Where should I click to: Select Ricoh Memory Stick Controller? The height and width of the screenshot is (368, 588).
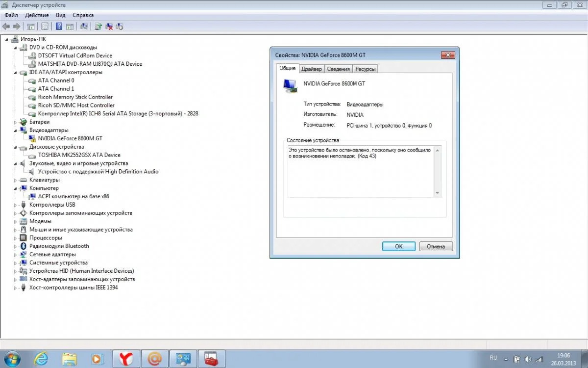pos(75,97)
